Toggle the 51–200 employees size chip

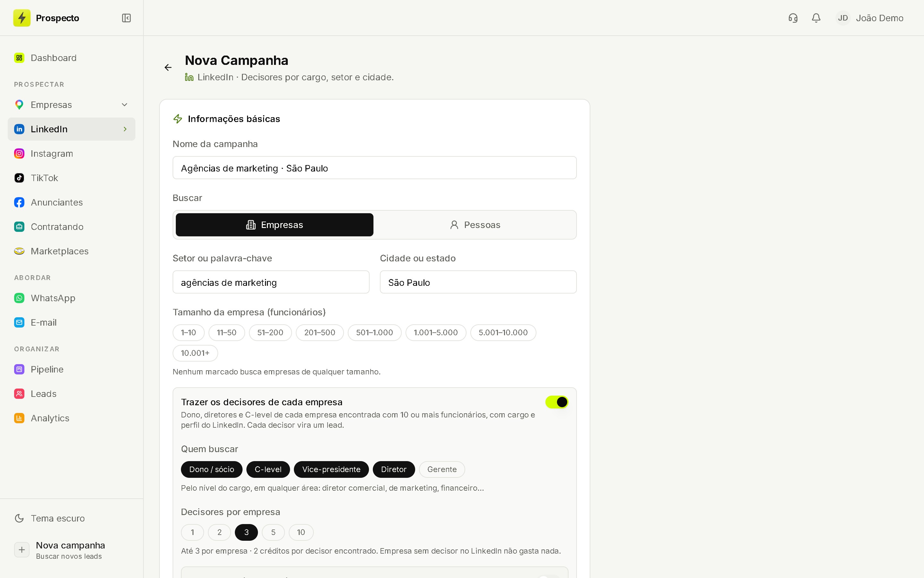pos(270,333)
